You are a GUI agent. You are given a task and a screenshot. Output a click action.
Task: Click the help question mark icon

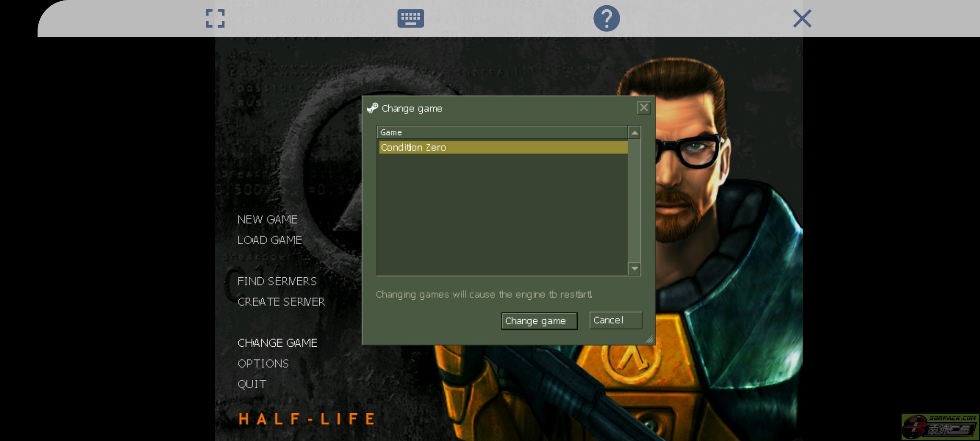tap(606, 18)
